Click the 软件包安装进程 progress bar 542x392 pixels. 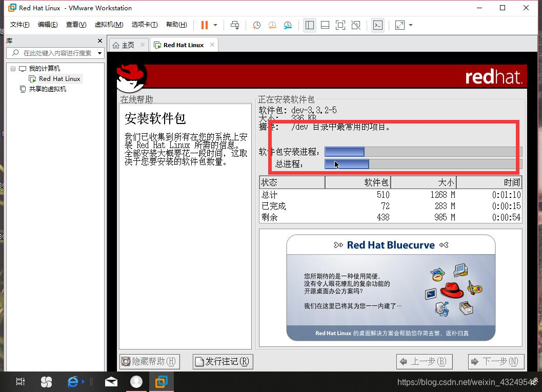[x=423, y=152]
